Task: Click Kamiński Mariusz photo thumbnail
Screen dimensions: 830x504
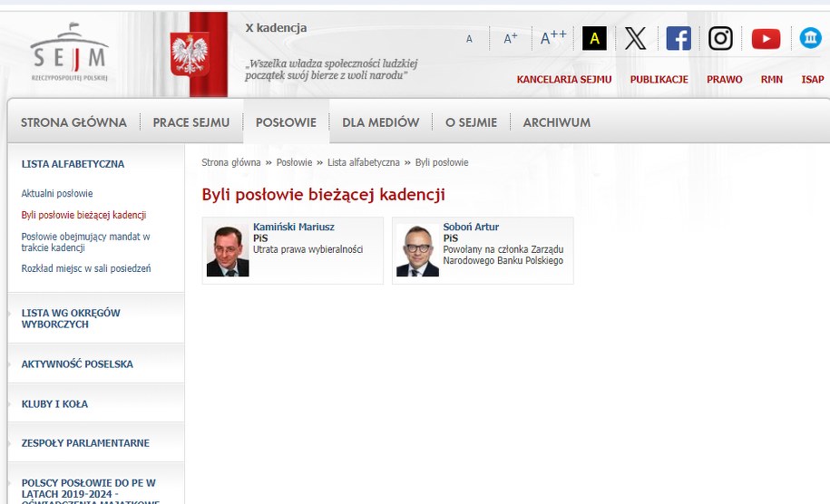Action: pyautogui.click(x=228, y=251)
